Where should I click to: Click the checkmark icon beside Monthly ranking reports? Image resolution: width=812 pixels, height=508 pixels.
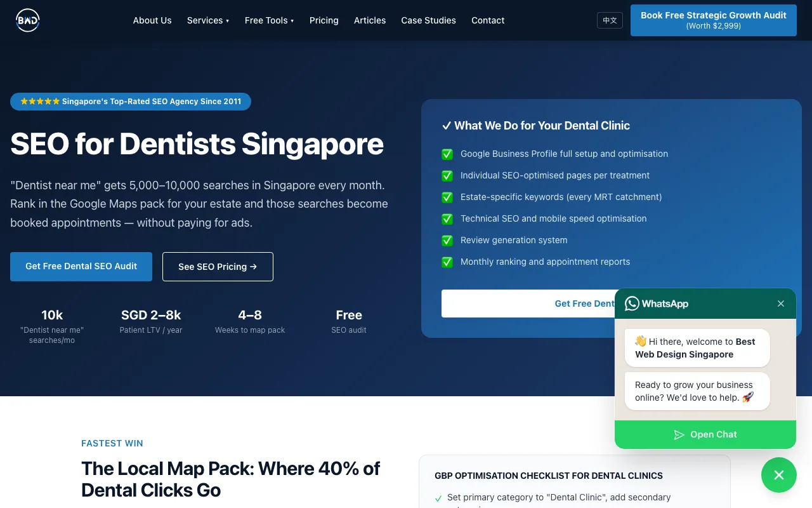pos(447,262)
